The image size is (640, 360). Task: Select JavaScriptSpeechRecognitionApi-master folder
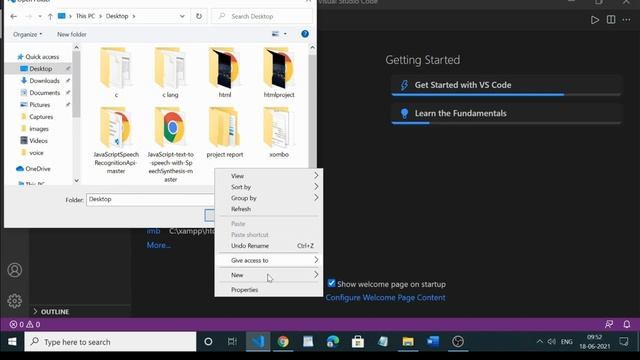click(116, 140)
